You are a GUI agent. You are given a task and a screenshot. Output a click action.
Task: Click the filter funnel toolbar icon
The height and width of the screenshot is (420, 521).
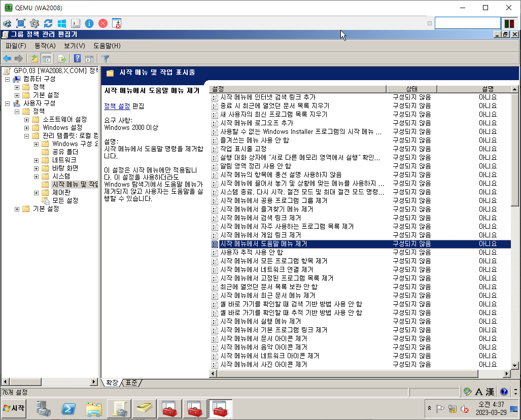tap(105, 59)
